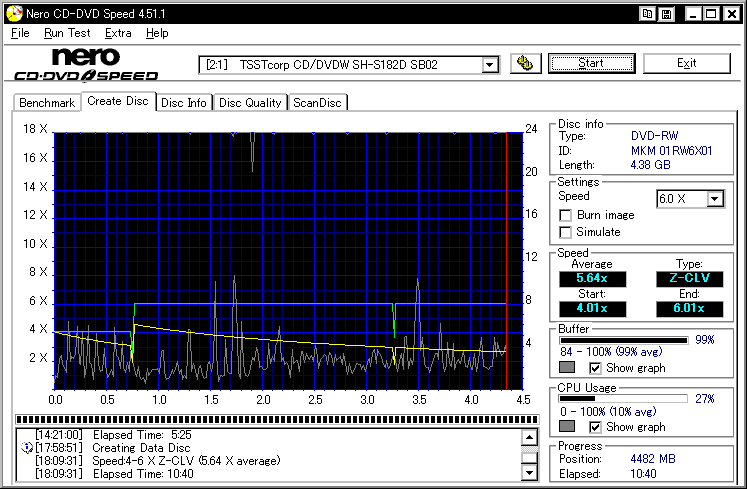Screen dimensions: 747x489
Task: Click the CPU Usage level bar
Action: click(624, 399)
